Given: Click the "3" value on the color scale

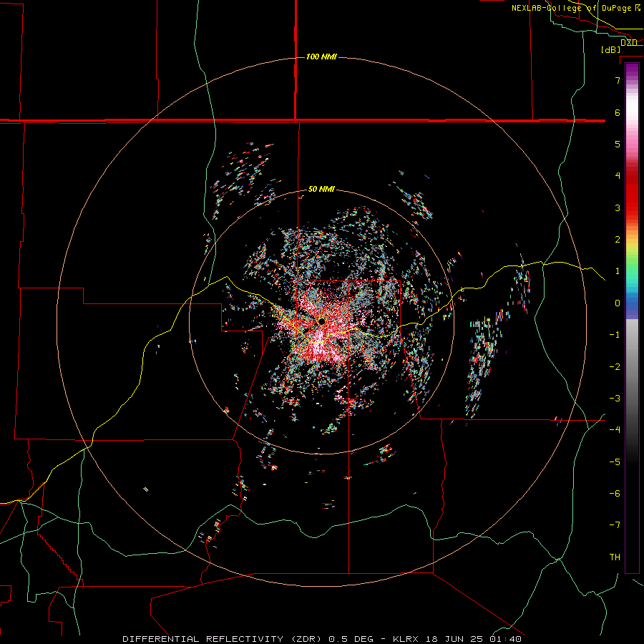Looking at the screenshot, I should pyautogui.click(x=618, y=208).
